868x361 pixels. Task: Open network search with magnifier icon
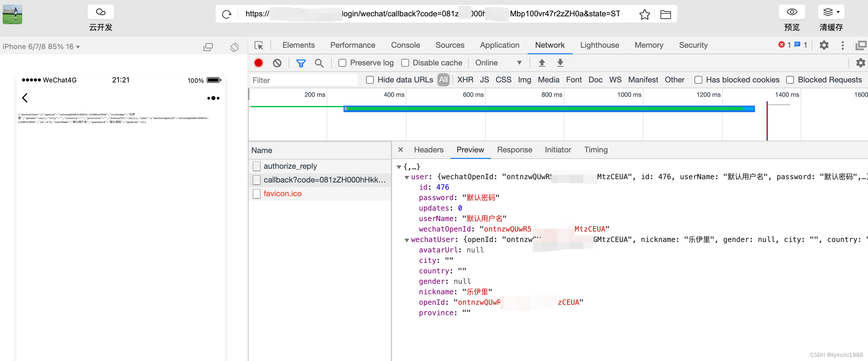coord(319,63)
